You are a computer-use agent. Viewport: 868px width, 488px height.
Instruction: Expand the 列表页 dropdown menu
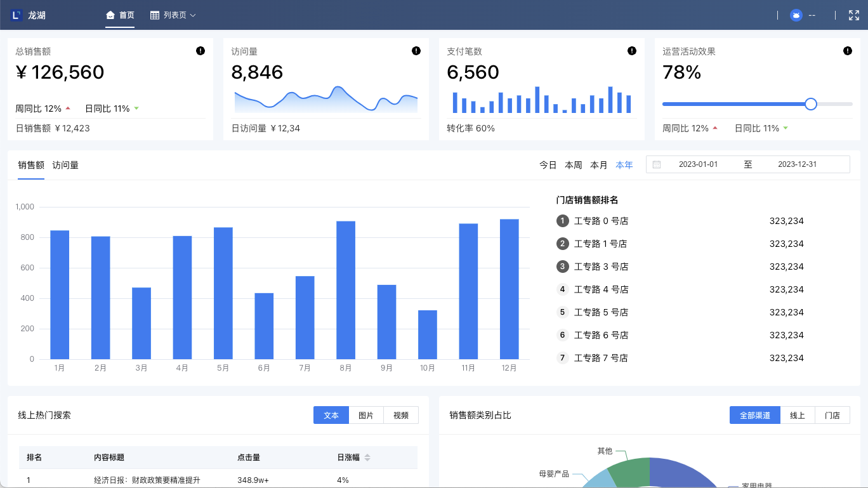173,15
